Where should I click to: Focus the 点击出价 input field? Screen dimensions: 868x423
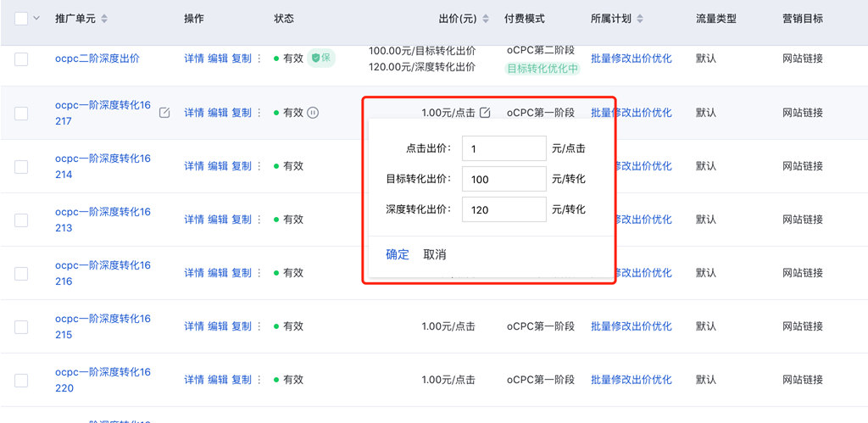pyautogui.click(x=504, y=148)
